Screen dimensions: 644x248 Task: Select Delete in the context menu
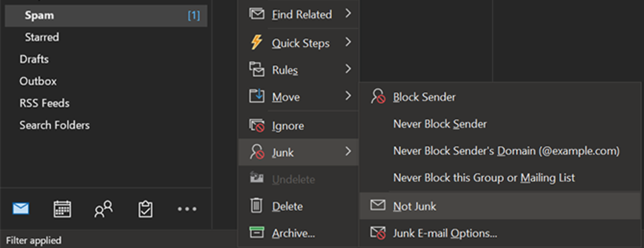[299, 206]
